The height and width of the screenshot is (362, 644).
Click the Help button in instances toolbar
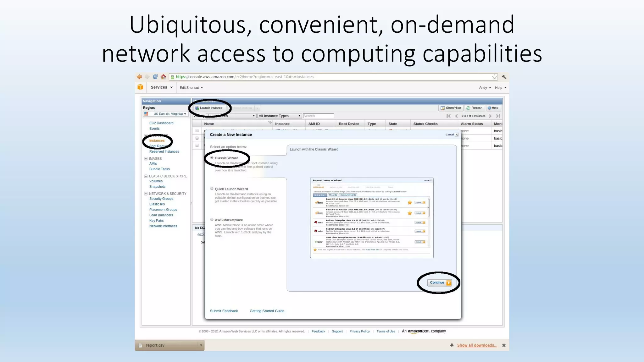(493, 108)
